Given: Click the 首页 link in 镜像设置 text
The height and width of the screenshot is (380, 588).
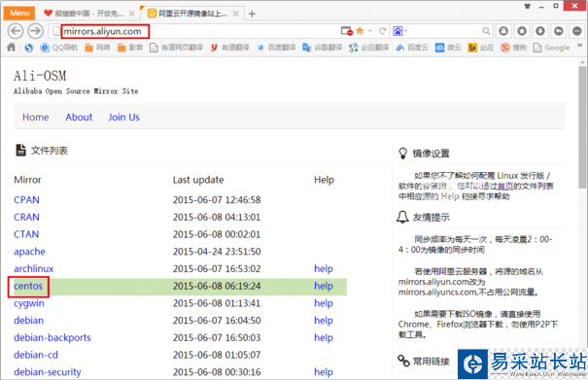Looking at the screenshot, I should coord(505,186).
